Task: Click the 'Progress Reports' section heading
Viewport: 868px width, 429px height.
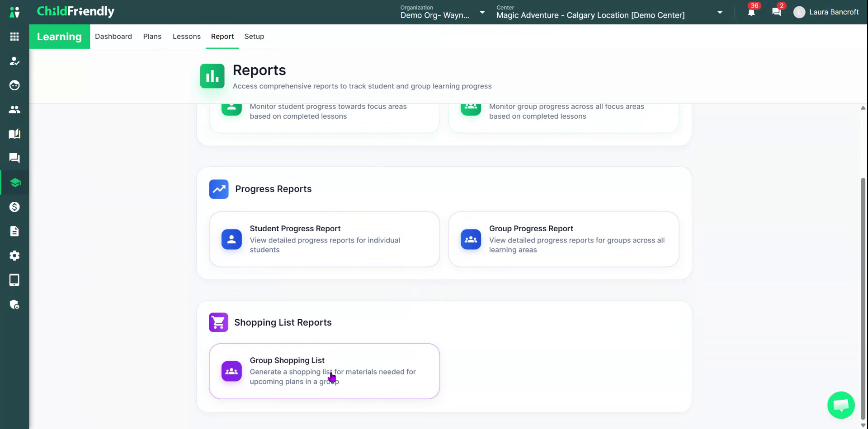Action: 274,189
